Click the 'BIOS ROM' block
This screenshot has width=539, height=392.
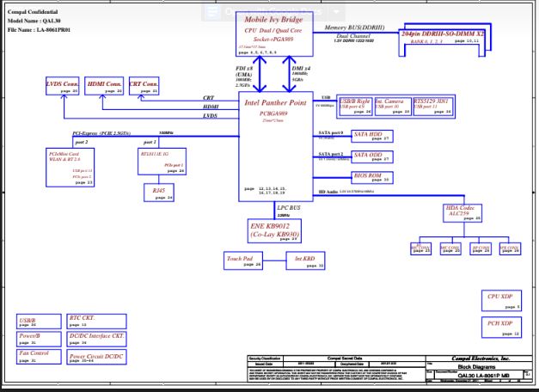372,177
